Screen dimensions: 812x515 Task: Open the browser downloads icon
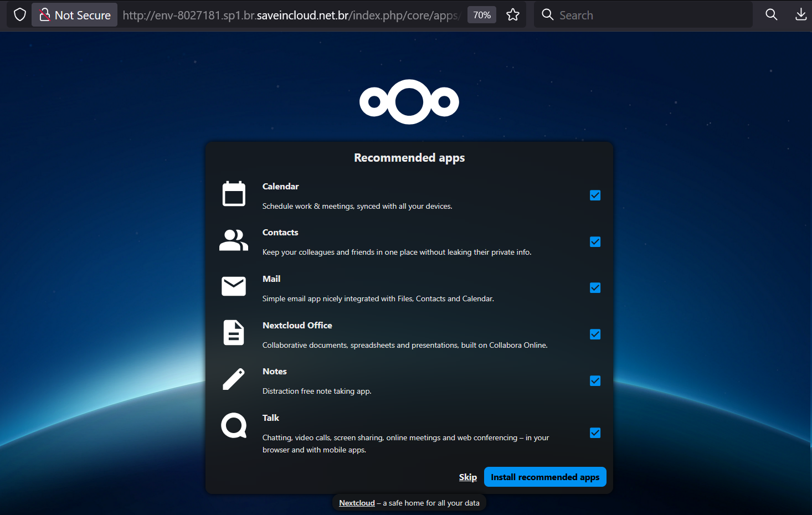pyautogui.click(x=801, y=15)
